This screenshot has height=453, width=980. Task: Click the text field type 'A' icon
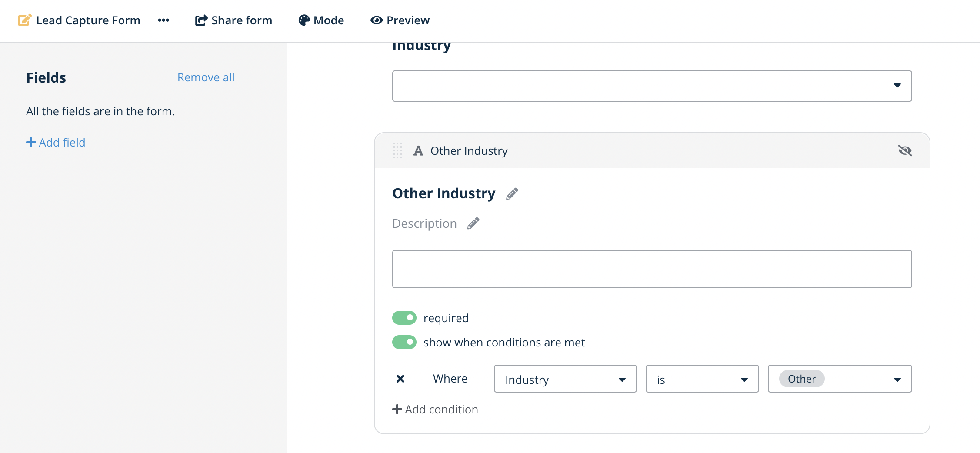418,150
